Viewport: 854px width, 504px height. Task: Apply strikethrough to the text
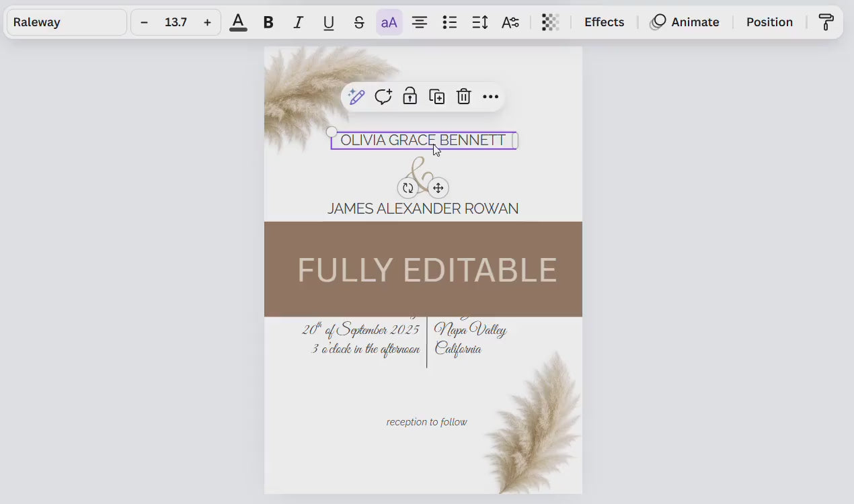pos(359,22)
